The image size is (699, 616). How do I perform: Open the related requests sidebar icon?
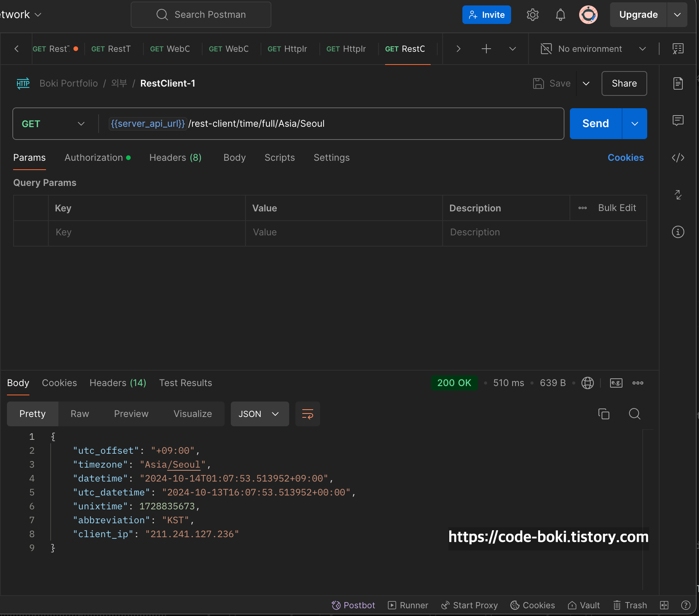pos(678,195)
